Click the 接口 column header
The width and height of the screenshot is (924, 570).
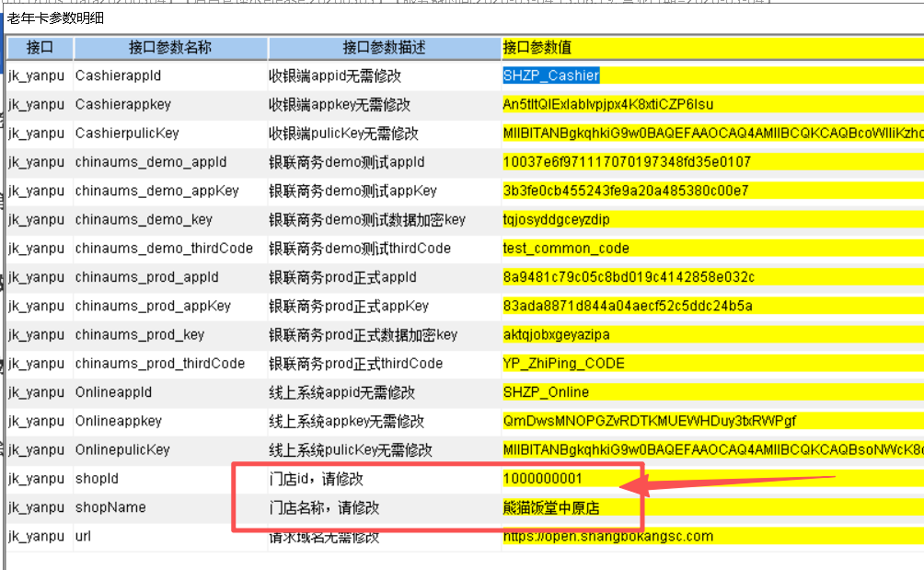(x=40, y=48)
